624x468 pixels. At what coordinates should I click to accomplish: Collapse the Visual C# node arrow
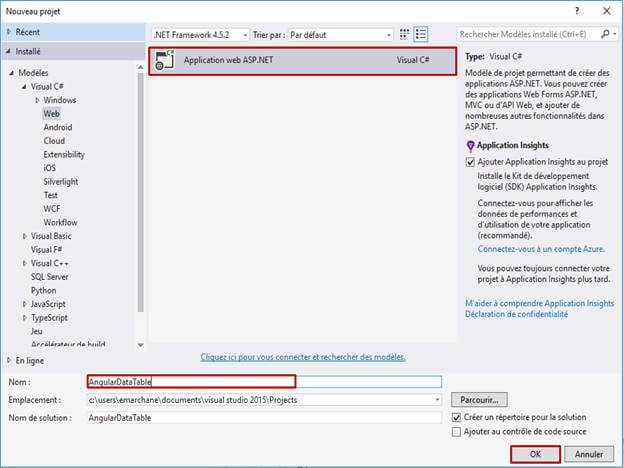pyautogui.click(x=24, y=86)
